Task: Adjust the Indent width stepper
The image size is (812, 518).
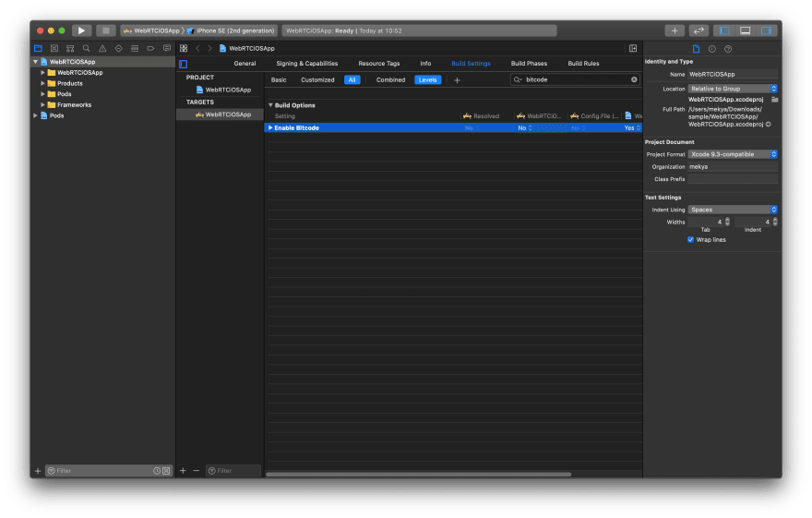Action: pos(775,222)
